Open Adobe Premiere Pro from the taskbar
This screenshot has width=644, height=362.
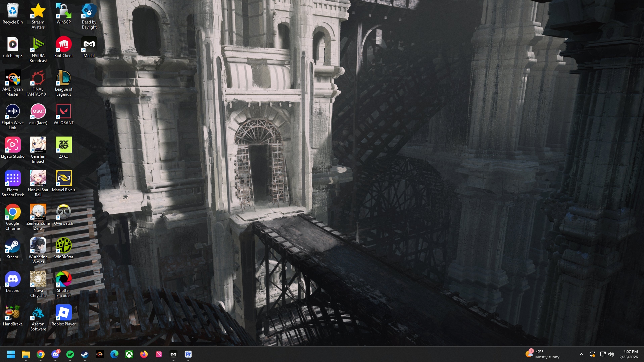pos(188,354)
